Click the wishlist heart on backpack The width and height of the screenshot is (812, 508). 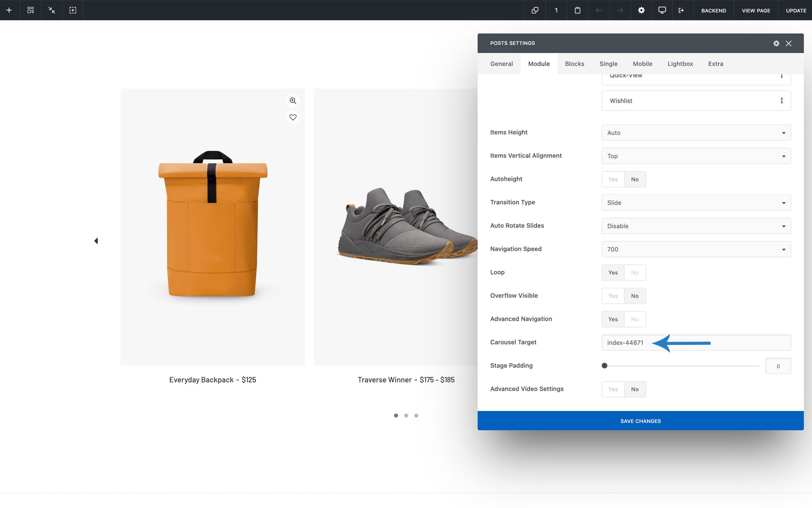[293, 117]
